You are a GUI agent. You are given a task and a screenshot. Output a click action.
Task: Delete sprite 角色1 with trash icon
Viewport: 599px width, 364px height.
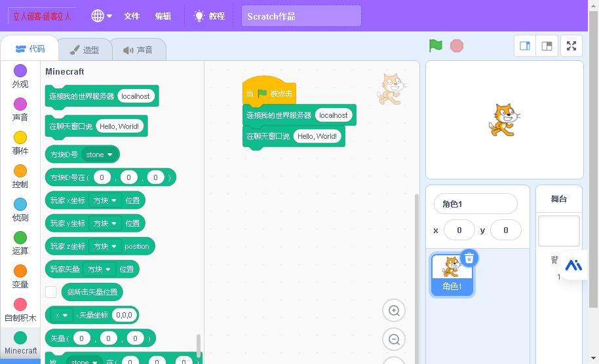pyautogui.click(x=469, y=259)
